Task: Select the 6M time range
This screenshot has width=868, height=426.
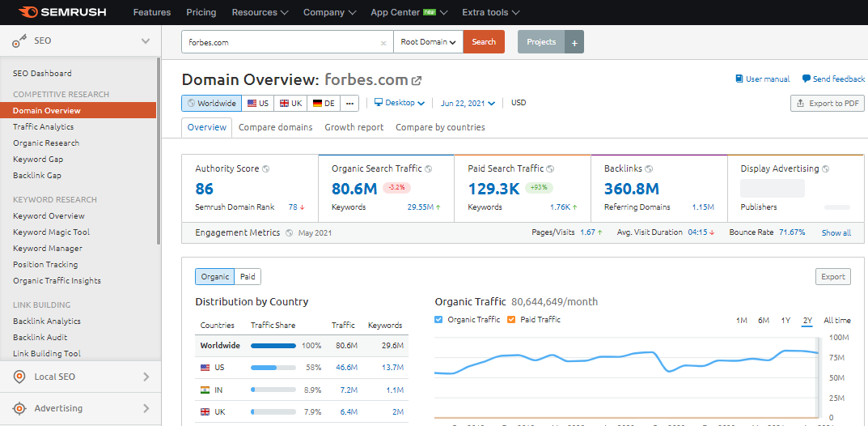Action: coord(764,320)
